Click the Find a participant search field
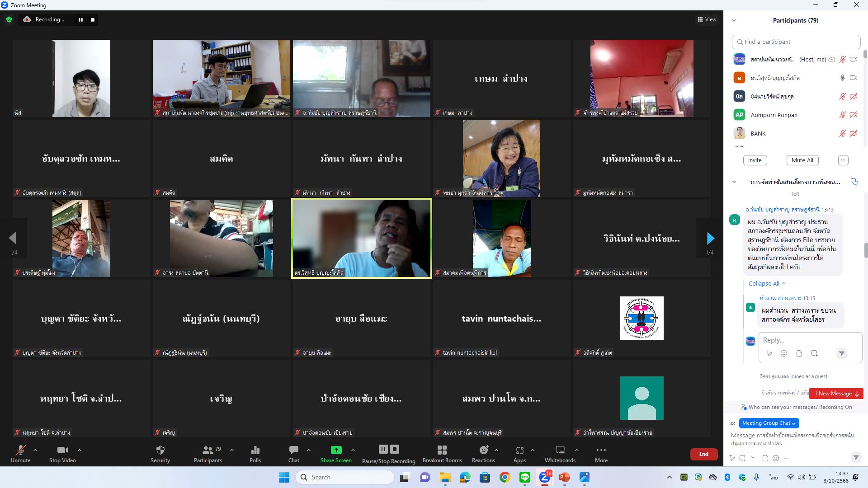The width and height of the screenshot is (868, 488). tap(796, 42)
